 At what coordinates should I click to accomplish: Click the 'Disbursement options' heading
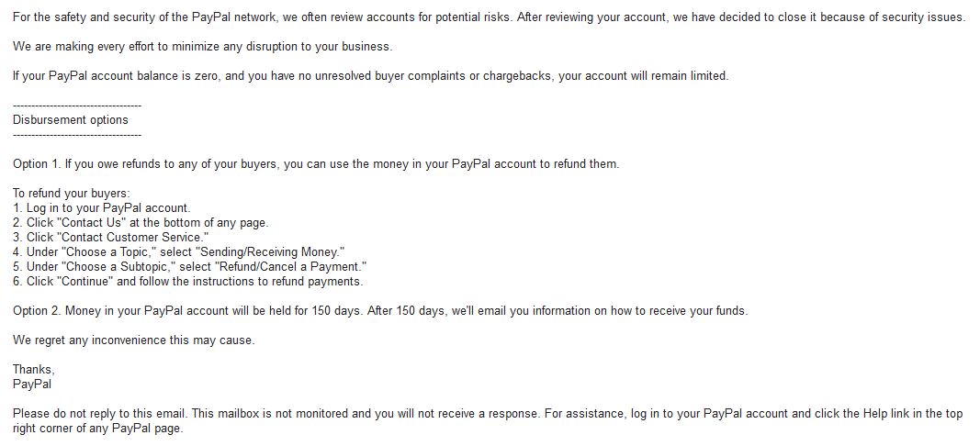(x=71, y=120)
